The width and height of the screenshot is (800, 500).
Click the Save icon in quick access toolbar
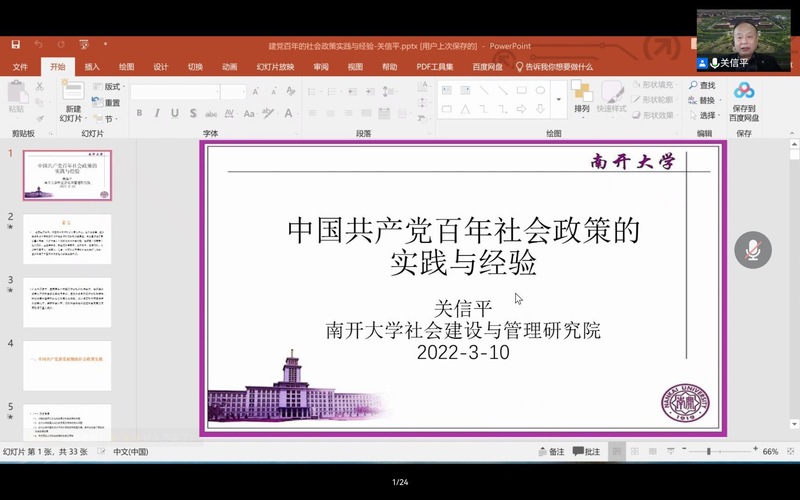tap(16, 45)
